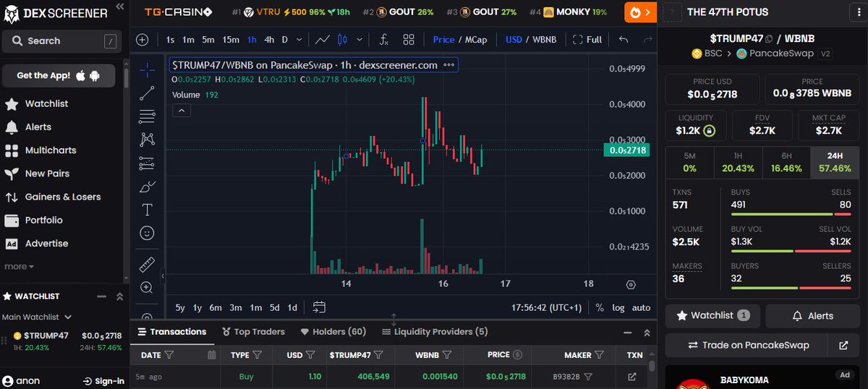Open chart title more options dots
This screenshot has width=868, height=389.
pyautogui.click(x=448, y=65)
